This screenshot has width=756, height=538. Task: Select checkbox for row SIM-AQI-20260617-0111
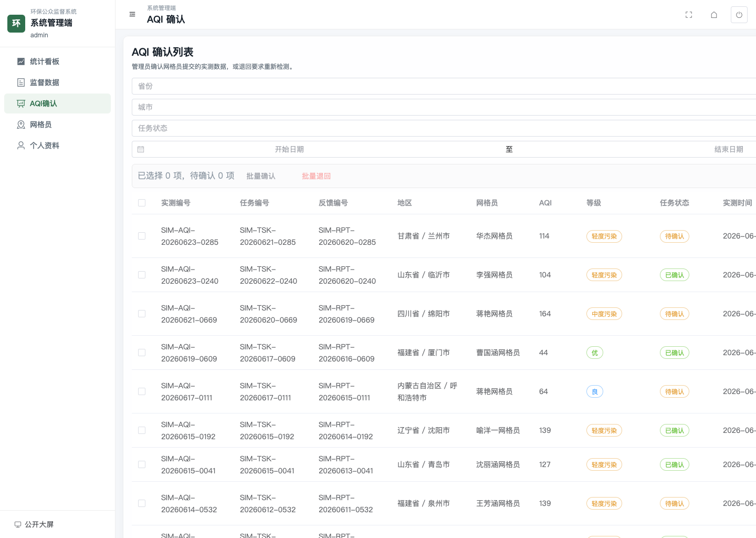point(142,391)
